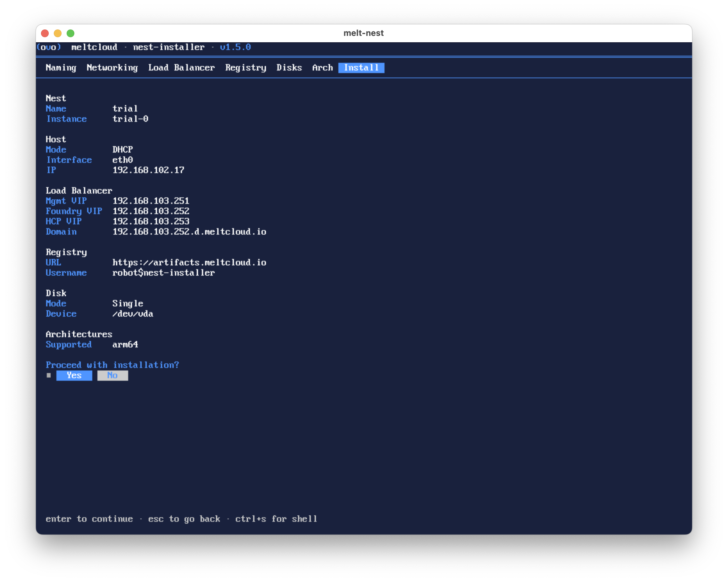Image resolution: width=728 pixels, height=582 pixels.
Task: Click the 'HCP VIP' field label
Action: 63,221
